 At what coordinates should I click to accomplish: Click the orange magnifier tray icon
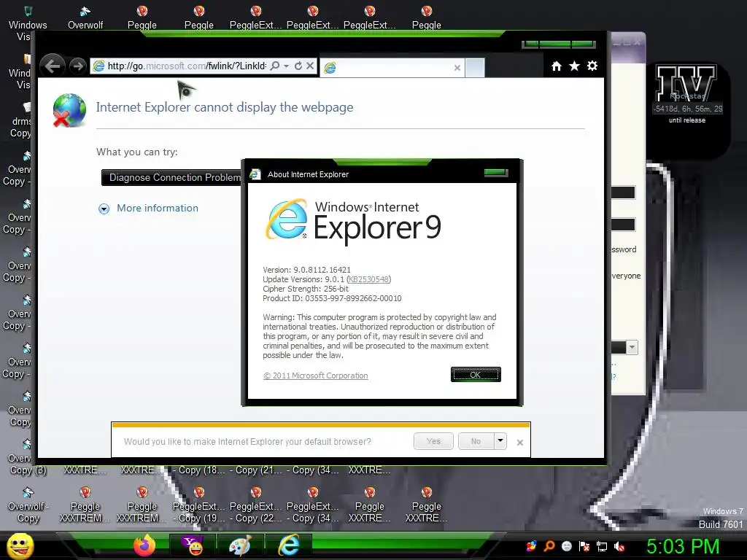549,546
